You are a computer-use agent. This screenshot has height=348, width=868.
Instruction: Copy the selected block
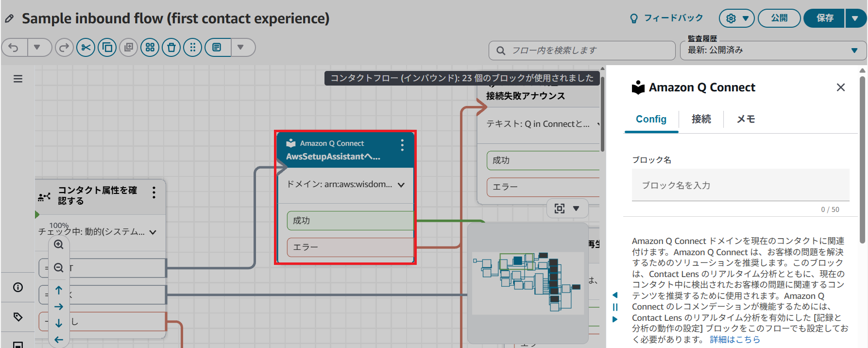[x=107, y=48]
